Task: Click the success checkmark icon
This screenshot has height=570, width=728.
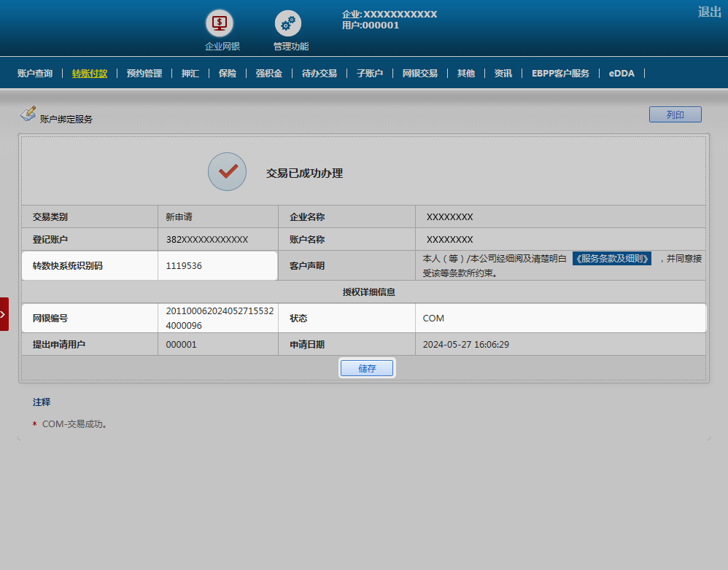Action: tap(227, 172)
